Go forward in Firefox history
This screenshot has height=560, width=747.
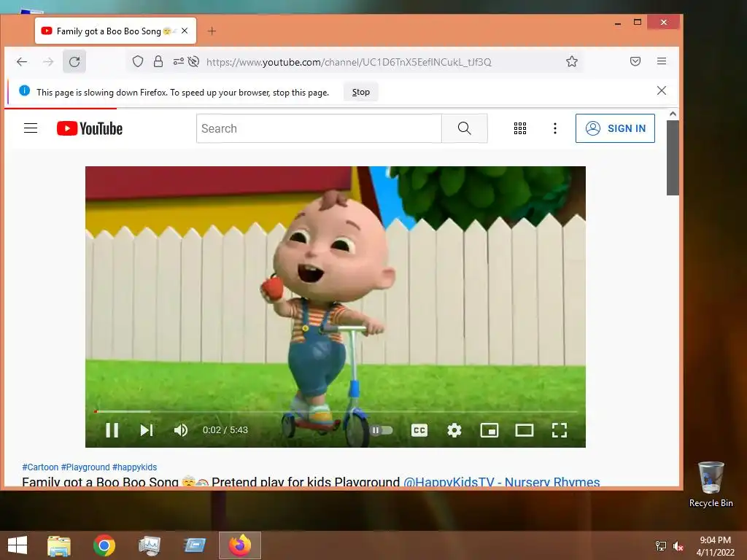coord(48,61)
